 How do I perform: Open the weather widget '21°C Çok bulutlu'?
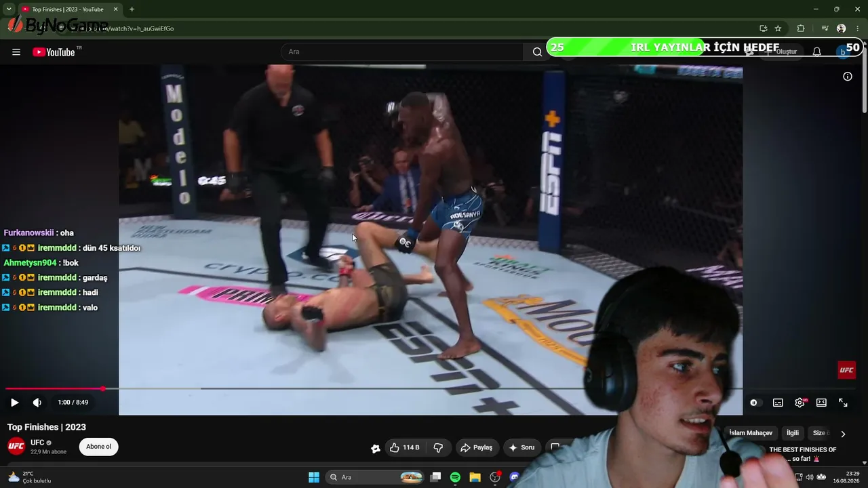click(29, 477)
